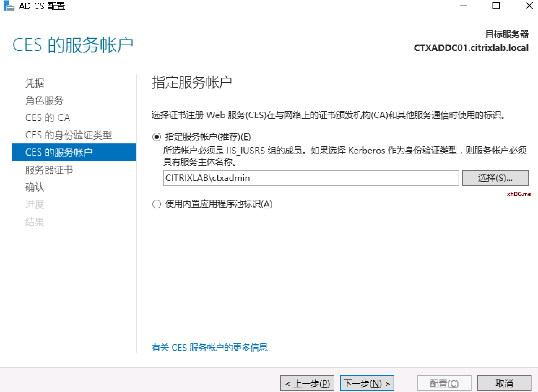Open the CES 的 CA step
Screen dimensions: 538x392
click(48, 118)
